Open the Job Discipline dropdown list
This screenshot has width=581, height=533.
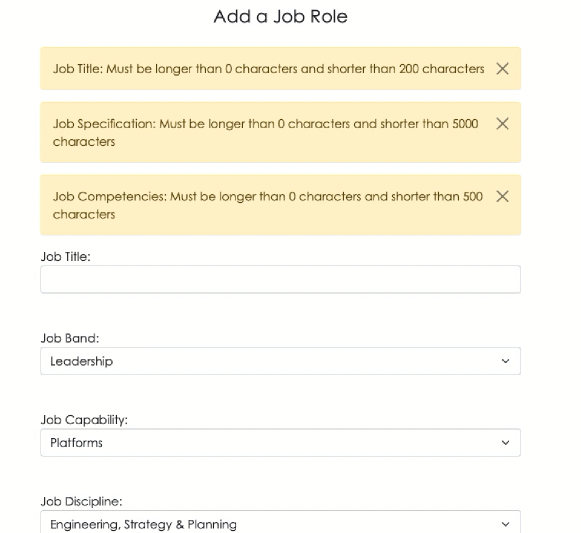280,522
